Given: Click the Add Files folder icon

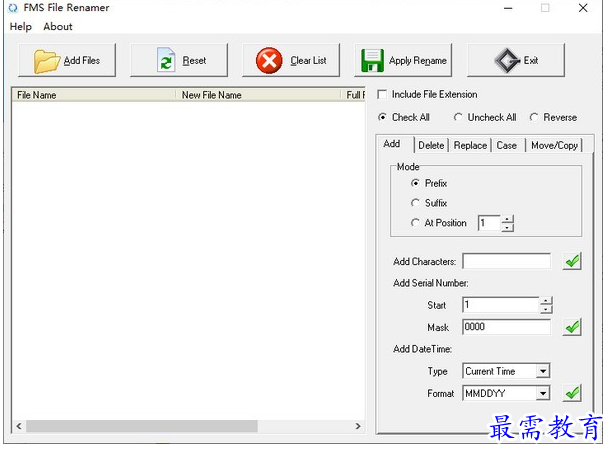Looking at the screenshot, I should click(47, 61).
